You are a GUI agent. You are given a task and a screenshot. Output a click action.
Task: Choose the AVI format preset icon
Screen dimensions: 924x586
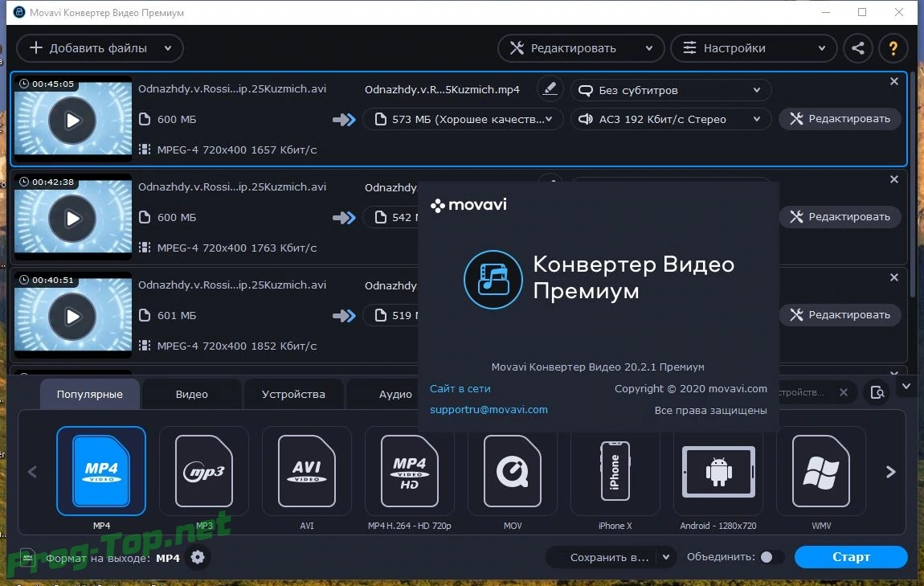[306, 471]
